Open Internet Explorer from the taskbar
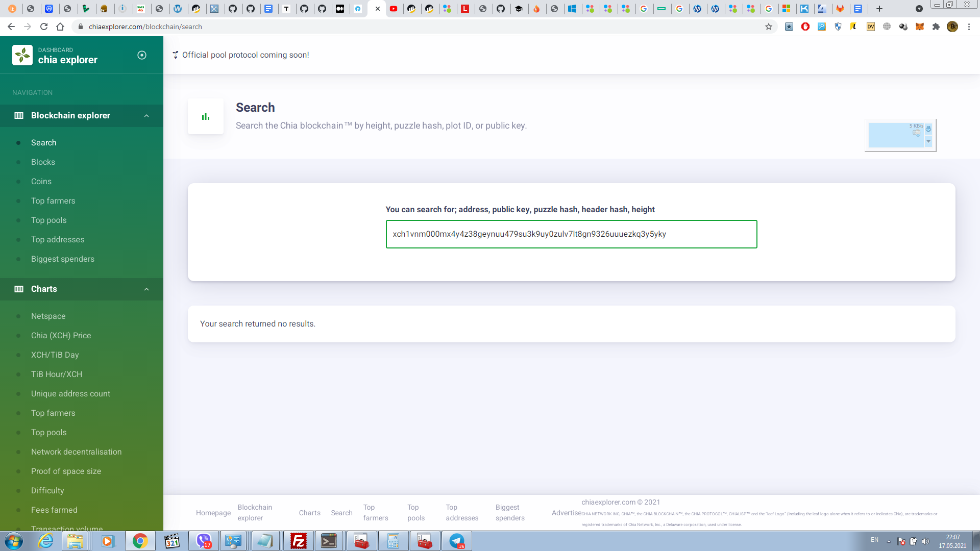Viewport: 980px width, 551px height. (x=46, y=541)
